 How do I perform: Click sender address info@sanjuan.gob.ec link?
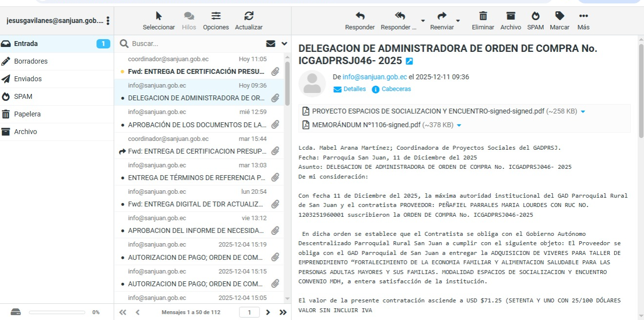tap(375, 77)
